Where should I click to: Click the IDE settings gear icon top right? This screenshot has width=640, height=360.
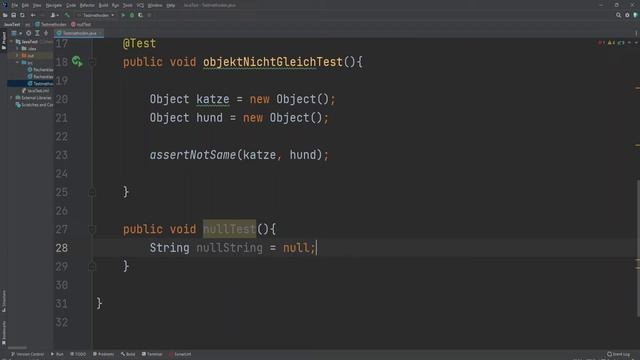[627, 15]
